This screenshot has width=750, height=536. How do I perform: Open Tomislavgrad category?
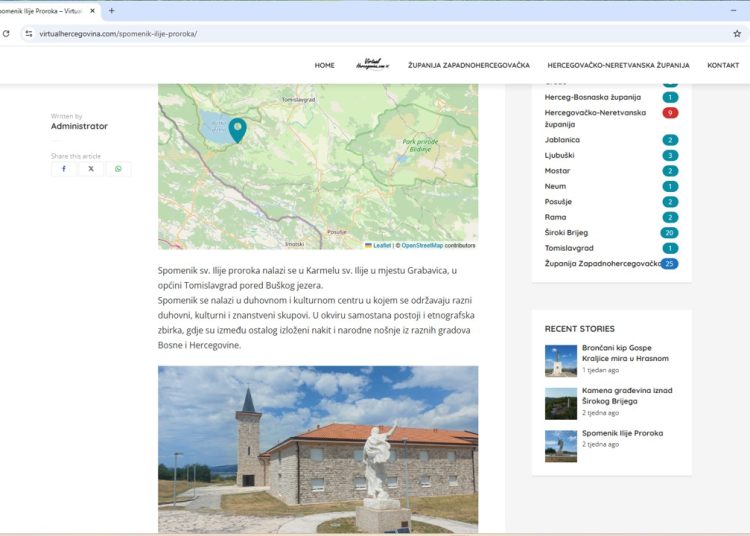click(569, 248)
